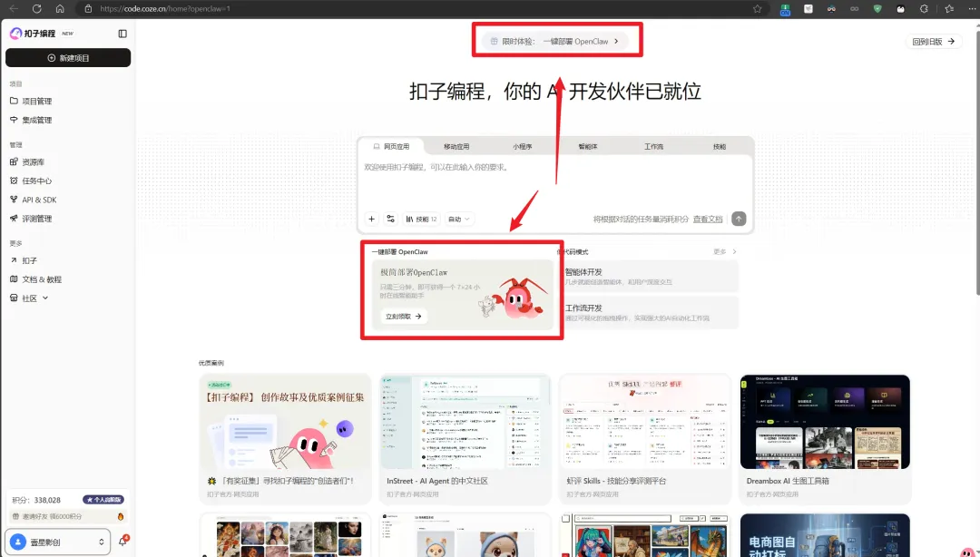Open the favorites list icon

pyautogui.click(x=949, y=9)
